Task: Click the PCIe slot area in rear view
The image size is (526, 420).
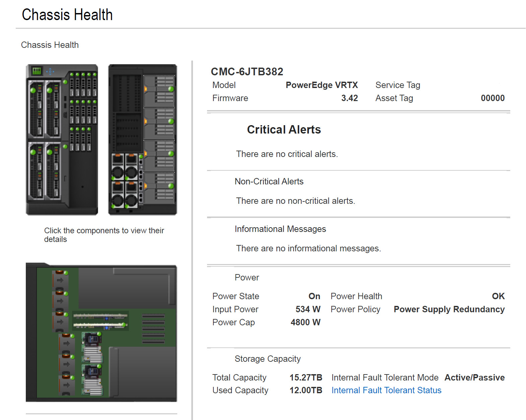Action: point(127,114)
